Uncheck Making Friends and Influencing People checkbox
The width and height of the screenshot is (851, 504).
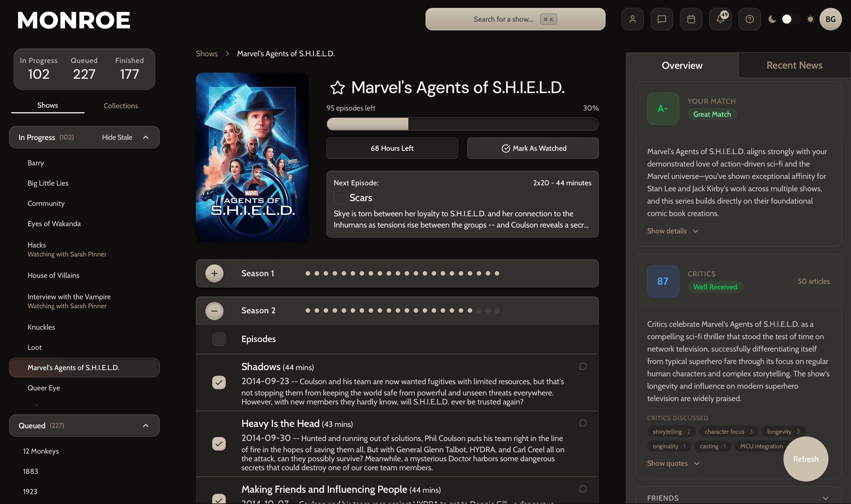(x=219, y=499)
